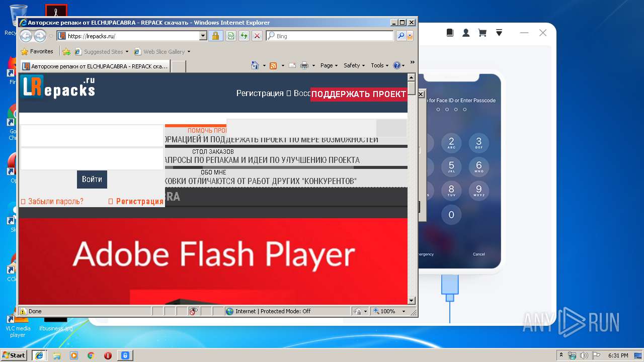644x362 pixels.
Task: Click the Bing search magnifier button
Action: [400, 36]
